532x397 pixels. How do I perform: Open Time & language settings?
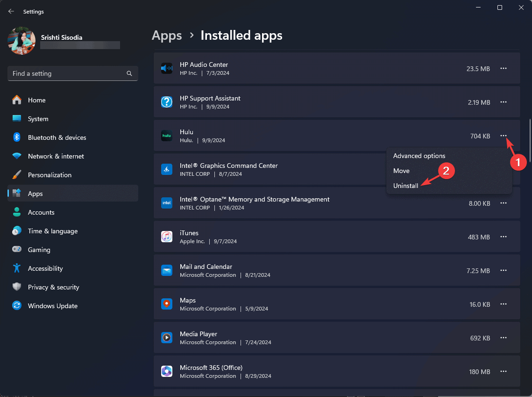[x=72, y=231]
